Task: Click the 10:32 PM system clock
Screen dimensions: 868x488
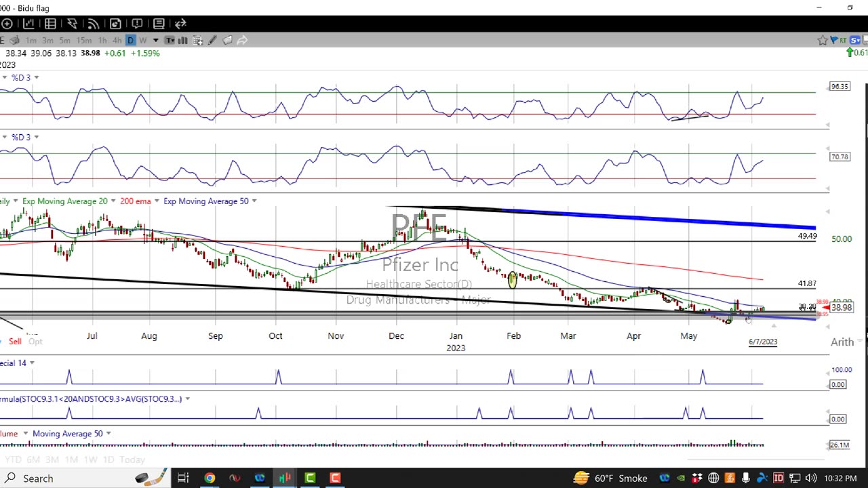Action: click(x=840, y=479)
